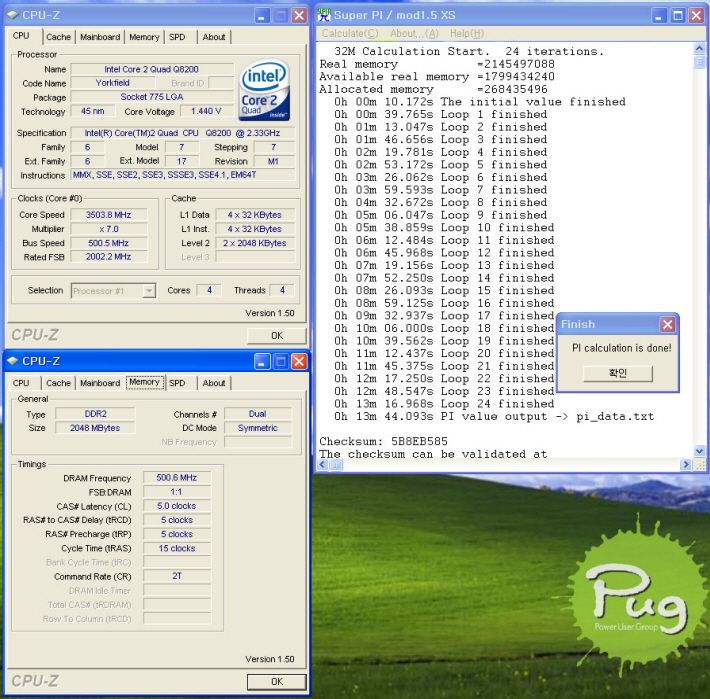Image resolution: width=710 pixels, height=699 pixels.
Task: Close the bottom CPU-Z memory window
Action: coord(299,361)
